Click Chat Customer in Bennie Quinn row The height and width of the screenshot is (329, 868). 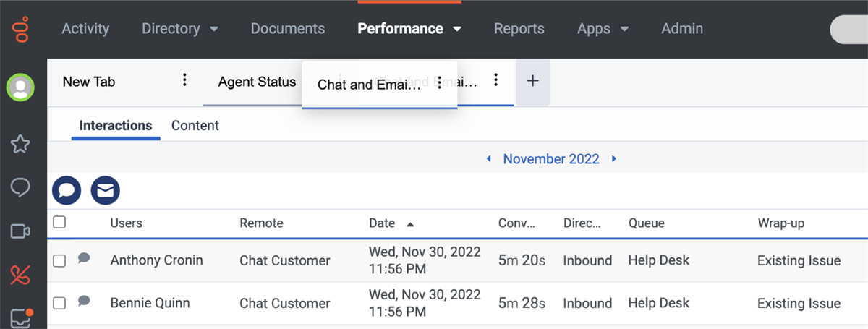coord(285,303)
